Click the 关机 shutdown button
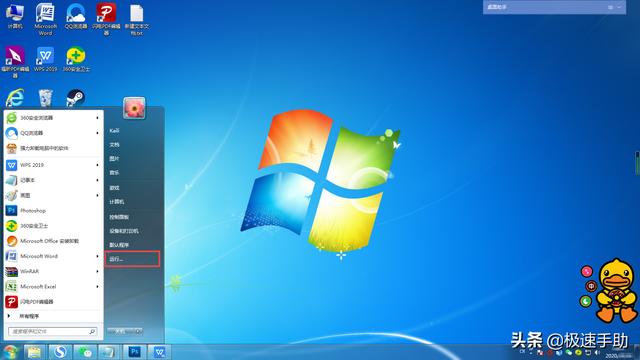 121,331
